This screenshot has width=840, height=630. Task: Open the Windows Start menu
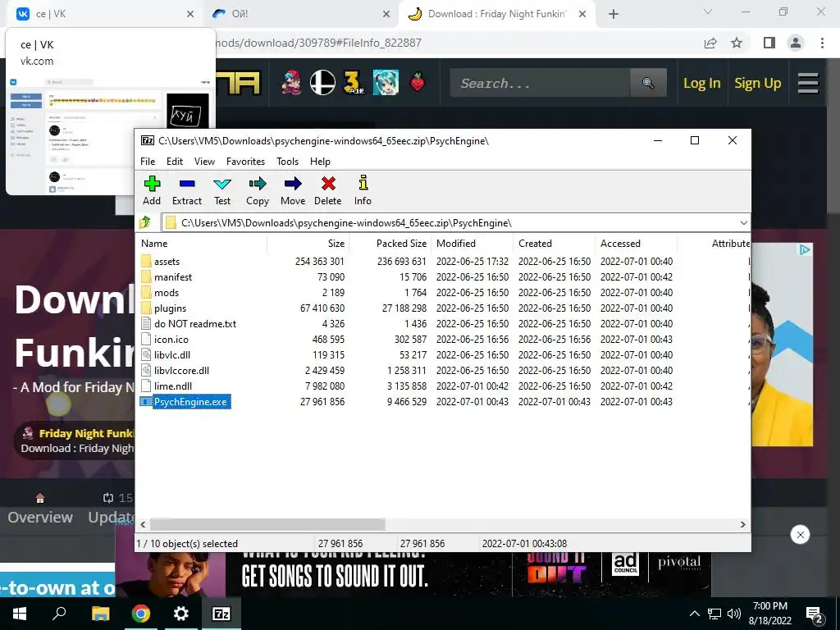tap(20, 614)
